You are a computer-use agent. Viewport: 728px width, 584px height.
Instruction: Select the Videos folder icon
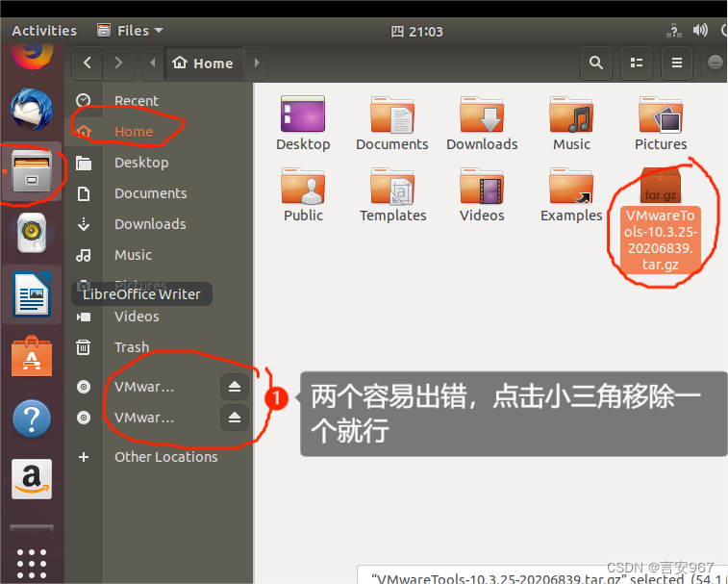(x=482, y=194)
